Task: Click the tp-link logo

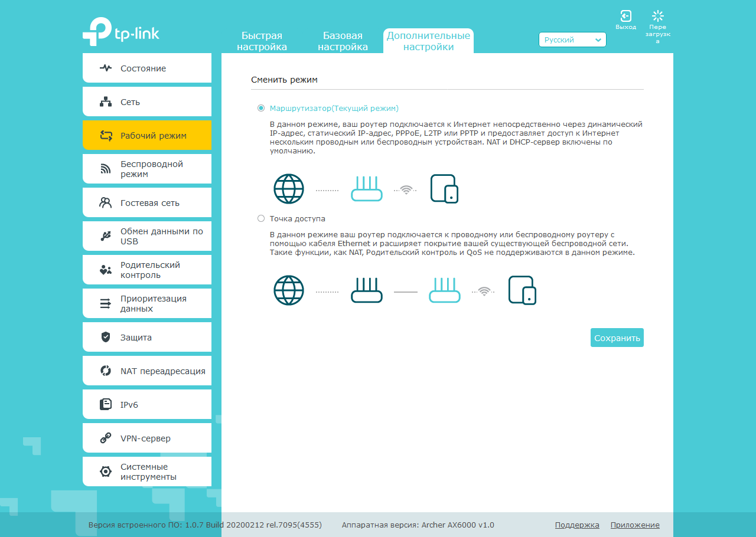Action: click(121, 31)
